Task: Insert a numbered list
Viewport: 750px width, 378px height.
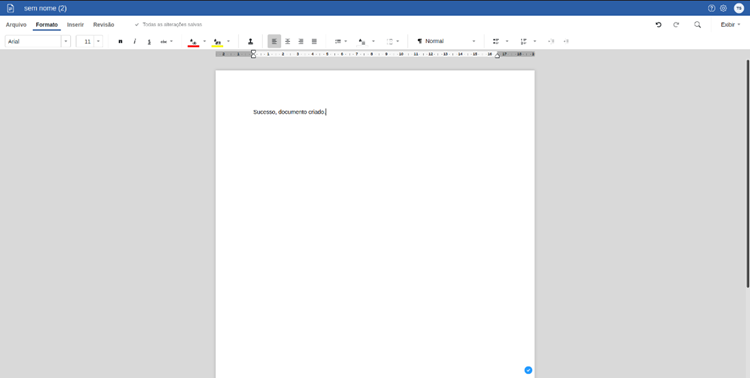Action: 523,42
